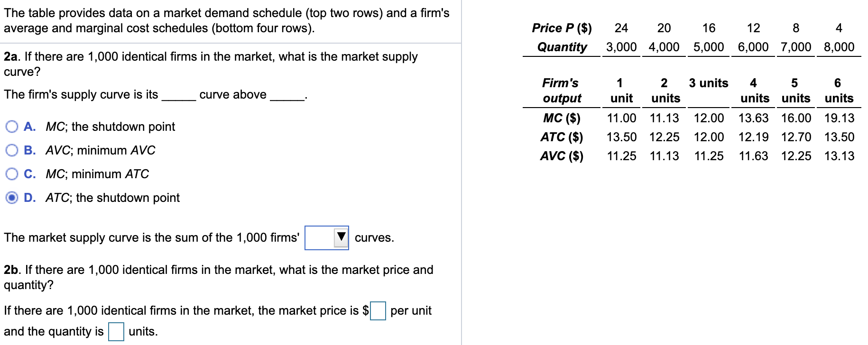The width and height of the screenshot is (868, 345).
Task: Click the bold "2b" question label
Action: click(11, 270)
